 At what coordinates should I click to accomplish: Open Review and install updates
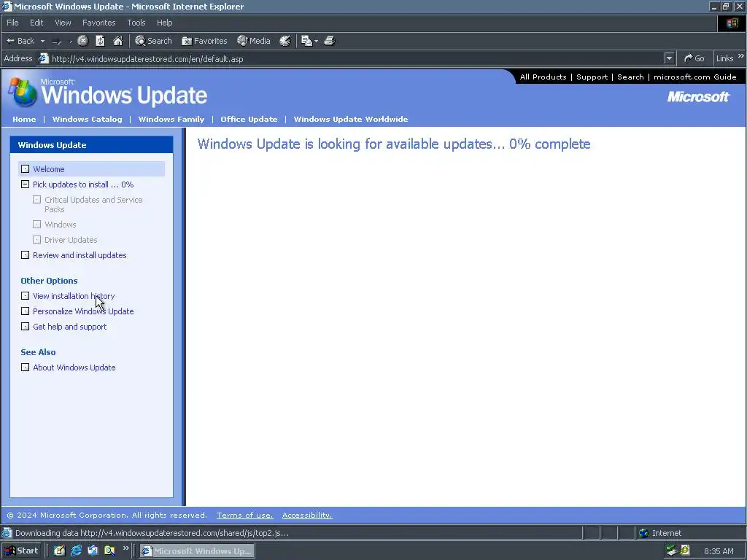pyautogui.click(x=80, y=255)
